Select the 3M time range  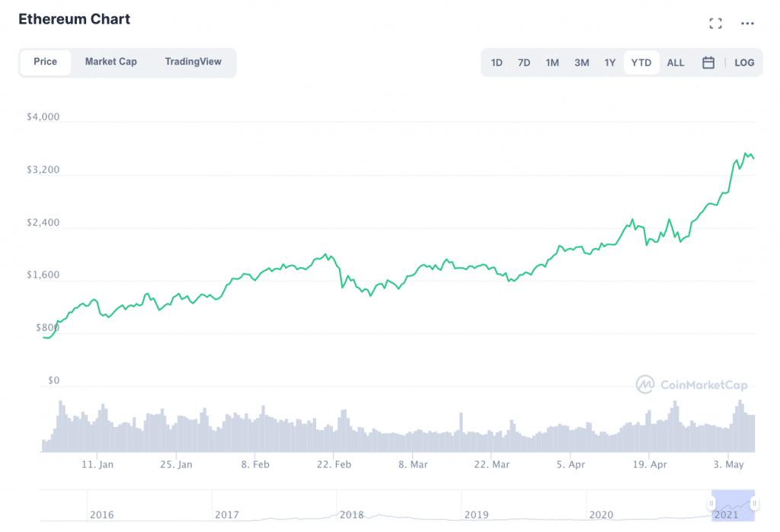[581, 62]
